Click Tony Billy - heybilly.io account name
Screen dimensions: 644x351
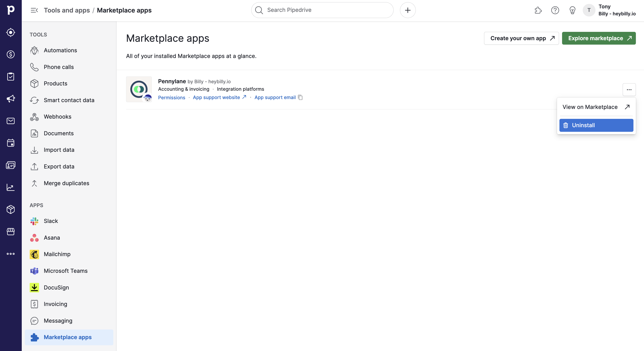617,10
